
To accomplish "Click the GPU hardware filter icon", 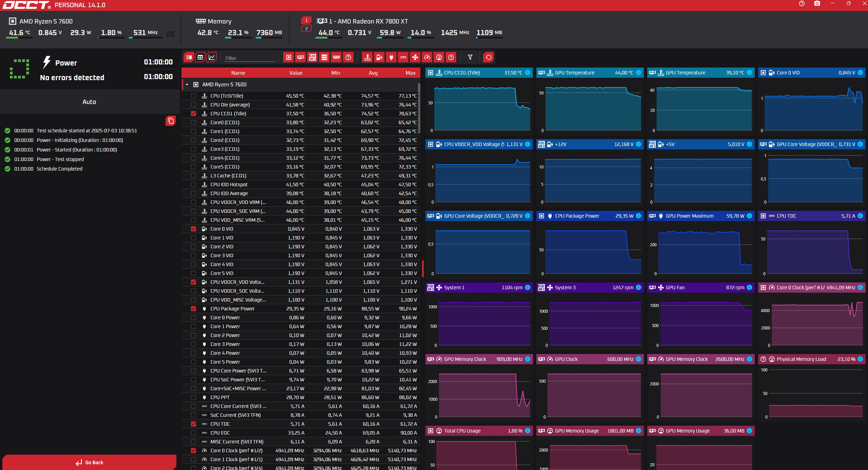I will (x=301, y=57).
